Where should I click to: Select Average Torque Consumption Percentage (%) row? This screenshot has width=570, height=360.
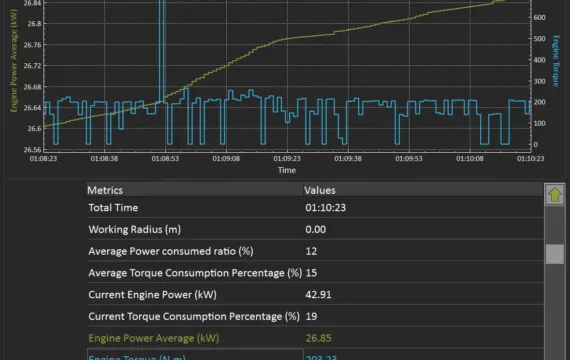(x=315, y=273)
